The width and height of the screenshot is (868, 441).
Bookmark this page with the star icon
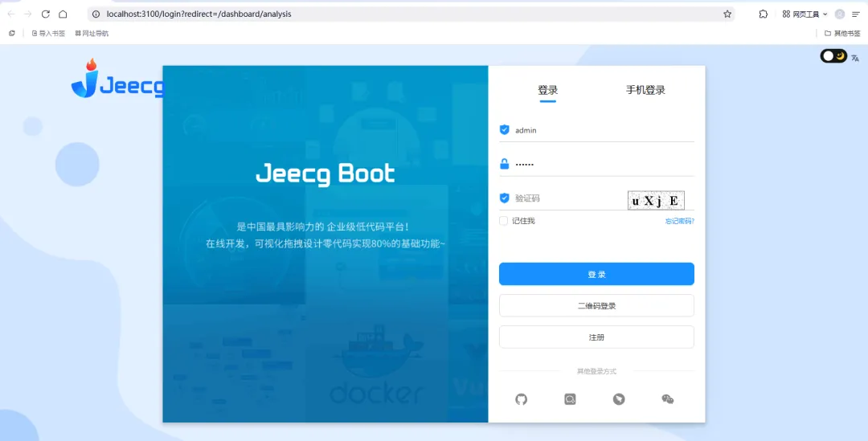coord(727,14)
